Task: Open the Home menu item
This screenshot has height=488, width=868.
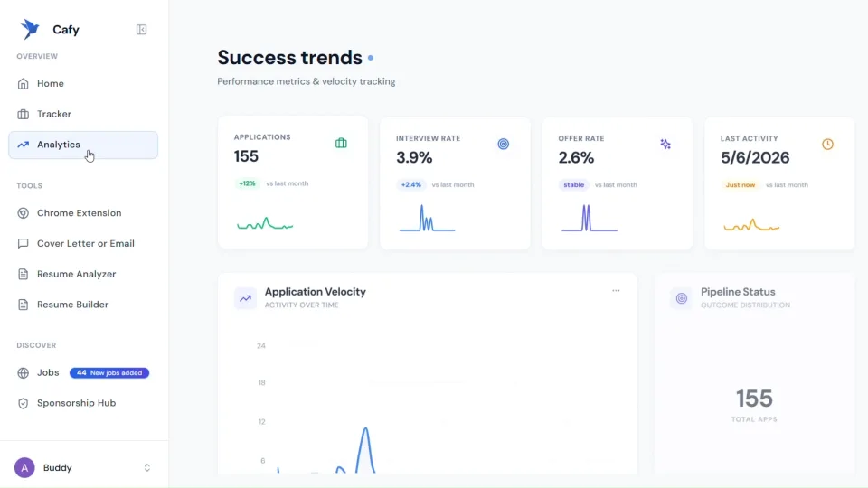Action: click(x=83, y=83)
